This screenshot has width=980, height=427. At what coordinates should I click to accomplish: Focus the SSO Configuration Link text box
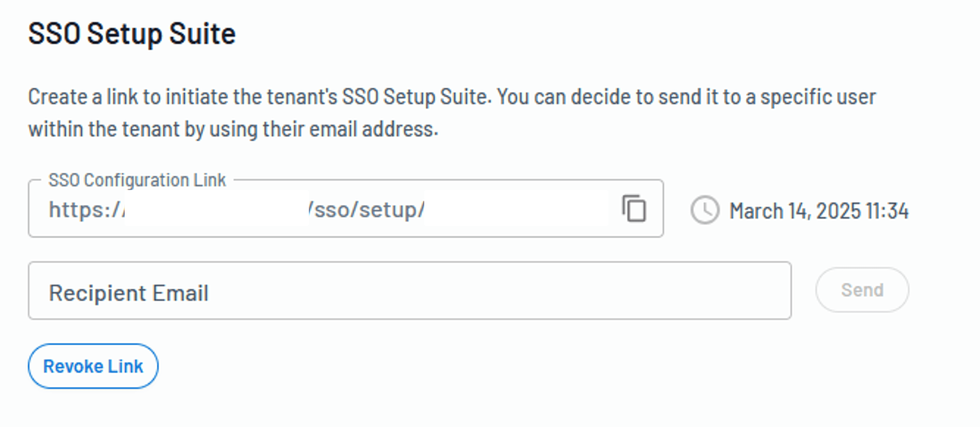[x=299, y=209]
